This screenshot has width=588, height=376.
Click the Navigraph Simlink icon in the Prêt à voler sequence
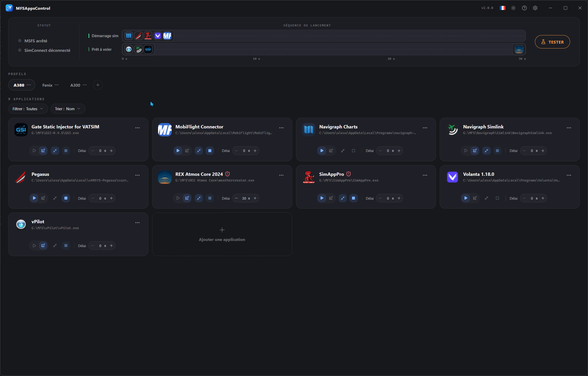tap(139, 49)
